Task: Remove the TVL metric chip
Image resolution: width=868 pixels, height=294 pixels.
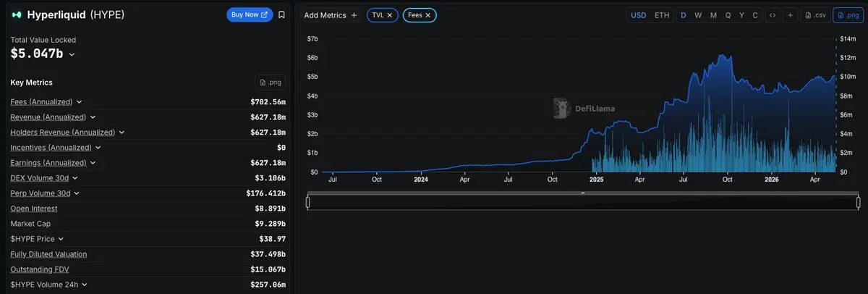Action: 391,15
